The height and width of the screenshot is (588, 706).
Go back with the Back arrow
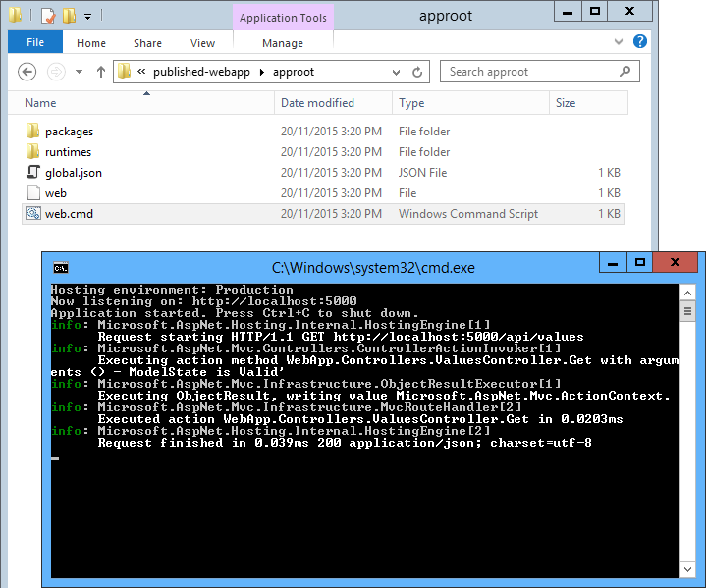27,72
